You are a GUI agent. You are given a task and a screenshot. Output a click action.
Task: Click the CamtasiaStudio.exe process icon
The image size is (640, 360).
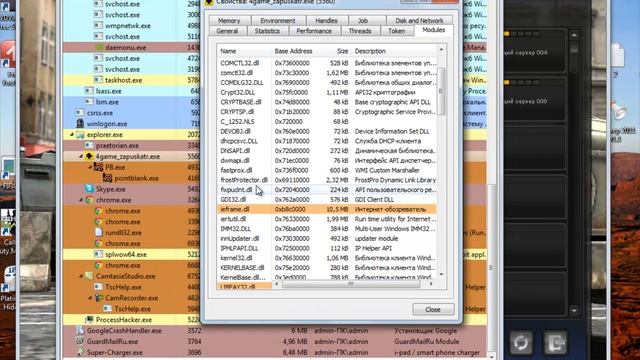pos(89,276)
